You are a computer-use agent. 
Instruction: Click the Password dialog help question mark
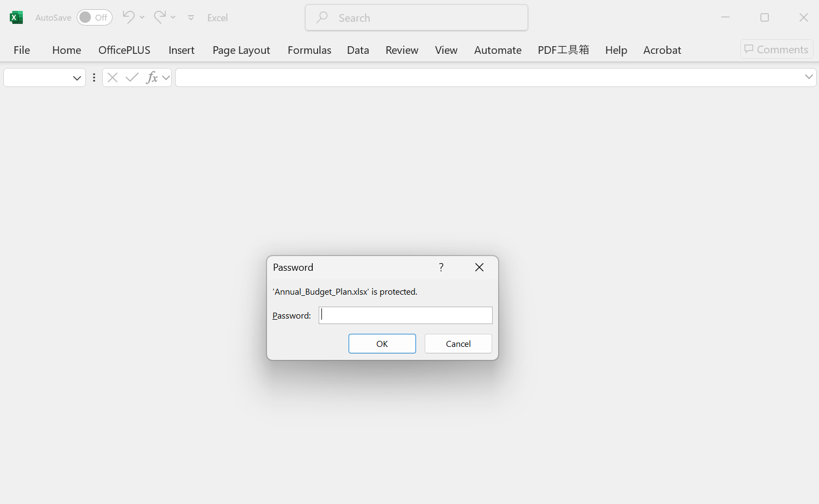coord(441,267)
